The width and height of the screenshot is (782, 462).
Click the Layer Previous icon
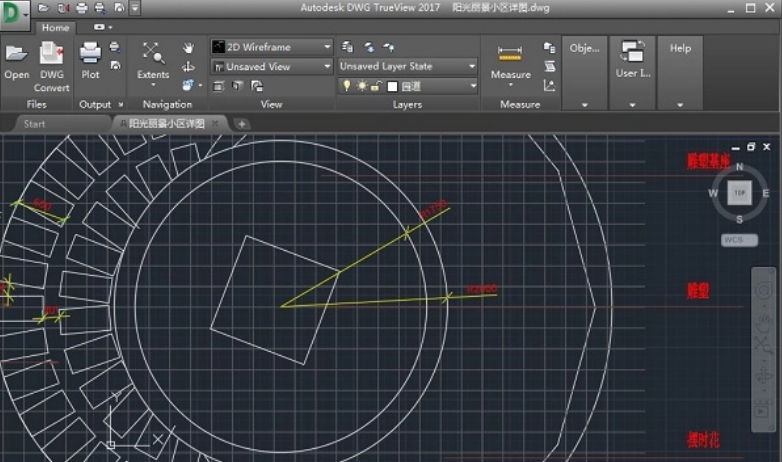pos(369,47)
